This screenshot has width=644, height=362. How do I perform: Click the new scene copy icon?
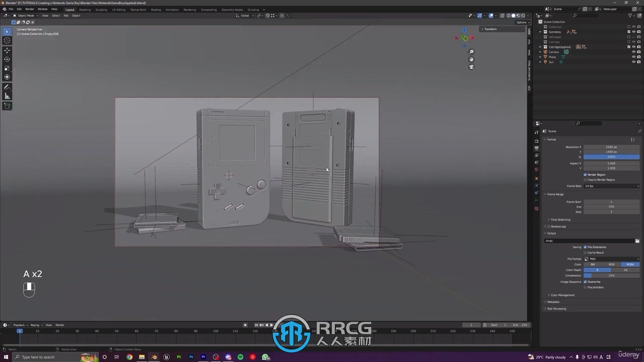[585, 9]
